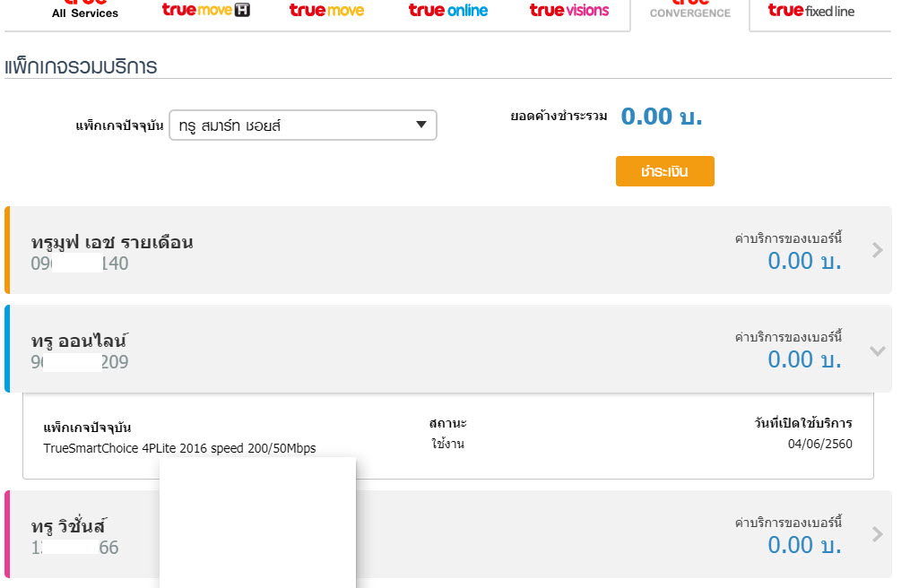Select the True Convergence tab
The width and height of the screenshot is (910, 588).
690,10
